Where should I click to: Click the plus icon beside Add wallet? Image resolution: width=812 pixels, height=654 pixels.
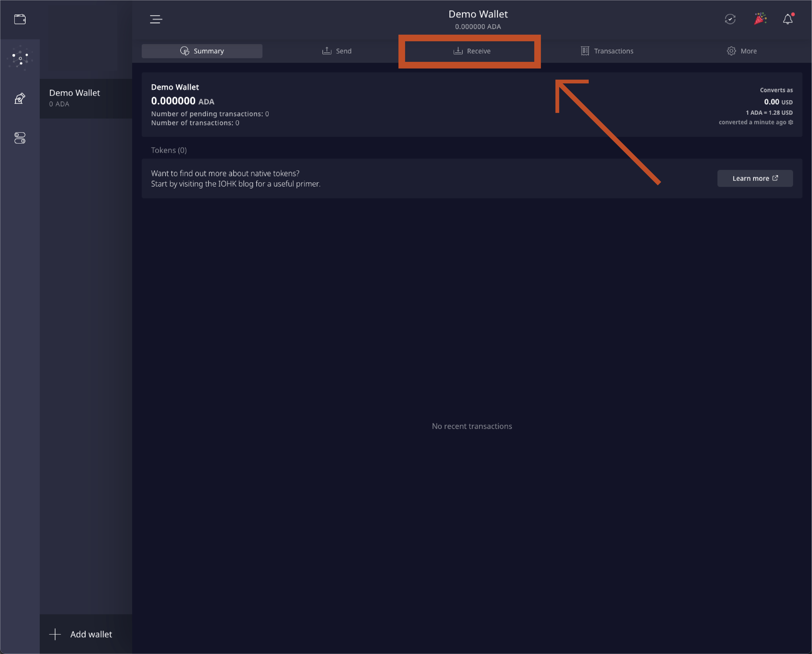click(55, 634)
